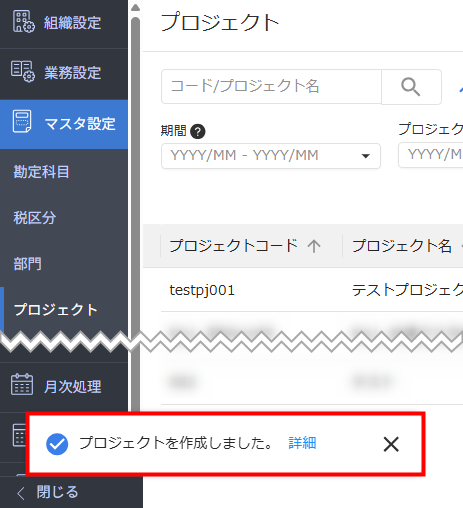This screenshot has height=508, width=463.
Task: Click the プロジェクト名 column header
Action: coord(402,246)
